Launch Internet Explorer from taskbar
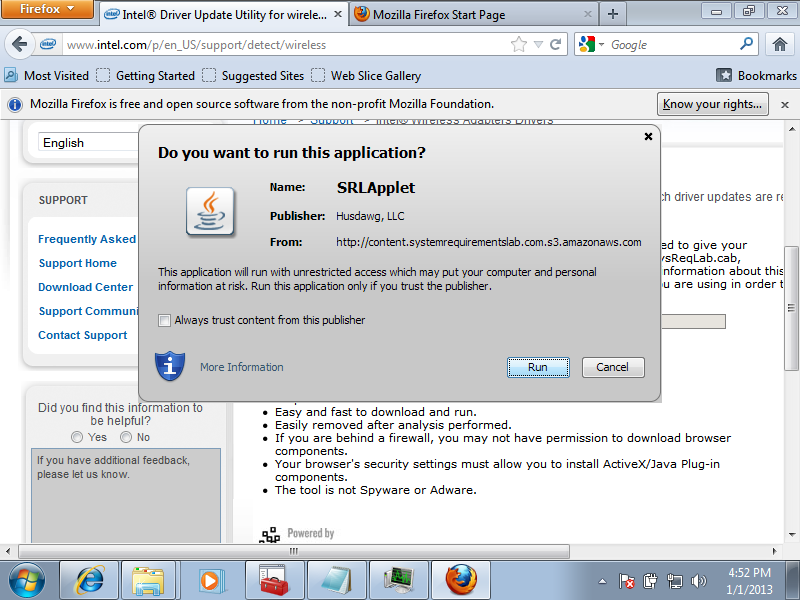The height and width of the screenshot is (600, 800). (89, 581)
